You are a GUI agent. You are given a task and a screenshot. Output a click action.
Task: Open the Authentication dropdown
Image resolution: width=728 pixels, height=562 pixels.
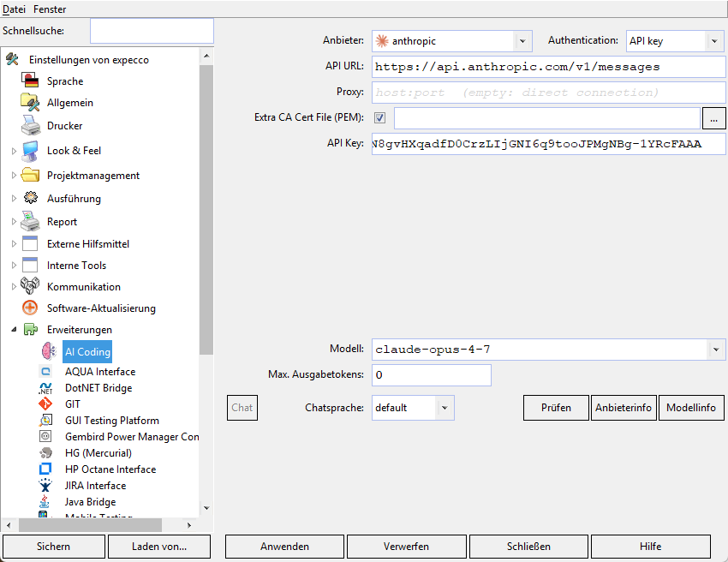coord(714,41)
